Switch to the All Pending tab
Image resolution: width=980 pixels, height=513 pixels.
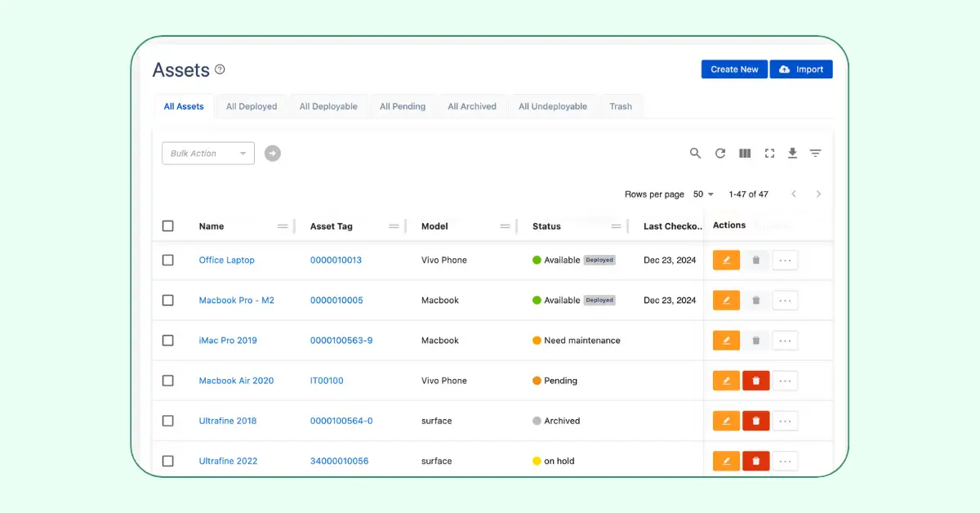[403, 106]
